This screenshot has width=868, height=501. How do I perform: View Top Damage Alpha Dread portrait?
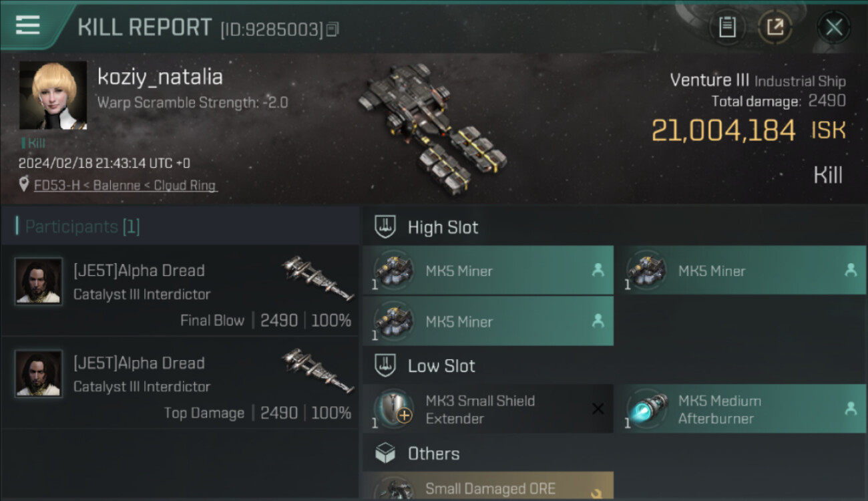pos(39,373)
